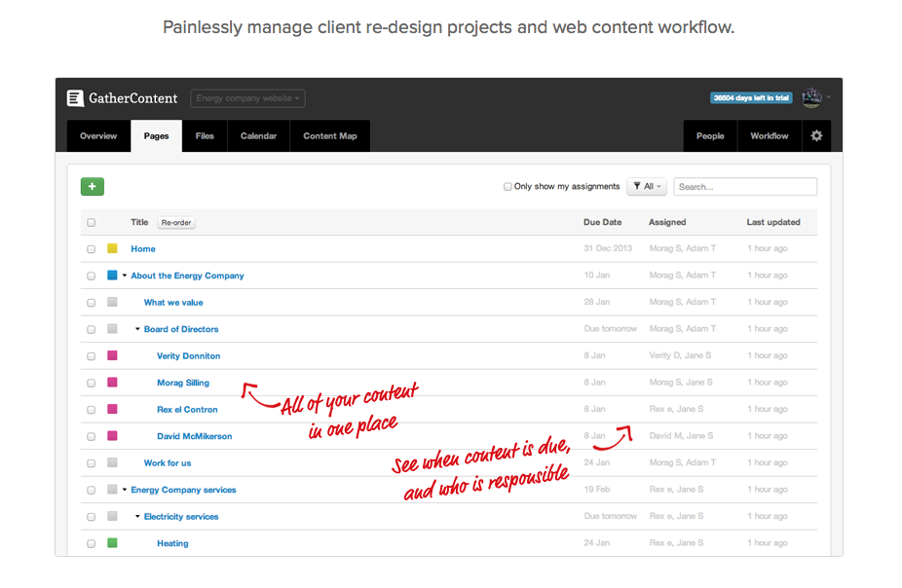Switch to the Calendar tab
This screenshot has height=588, width=902.
(x=258, y=136)
